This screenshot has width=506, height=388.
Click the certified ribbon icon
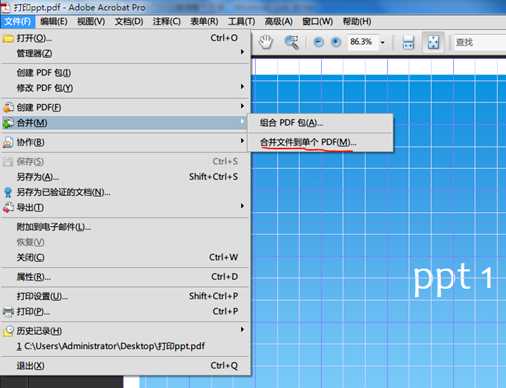click(8, 192)
